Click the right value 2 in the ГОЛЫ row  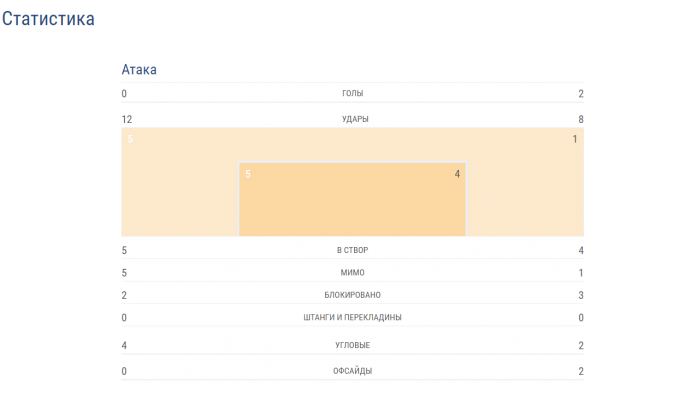pyautogui.click(x=580, y=94)
